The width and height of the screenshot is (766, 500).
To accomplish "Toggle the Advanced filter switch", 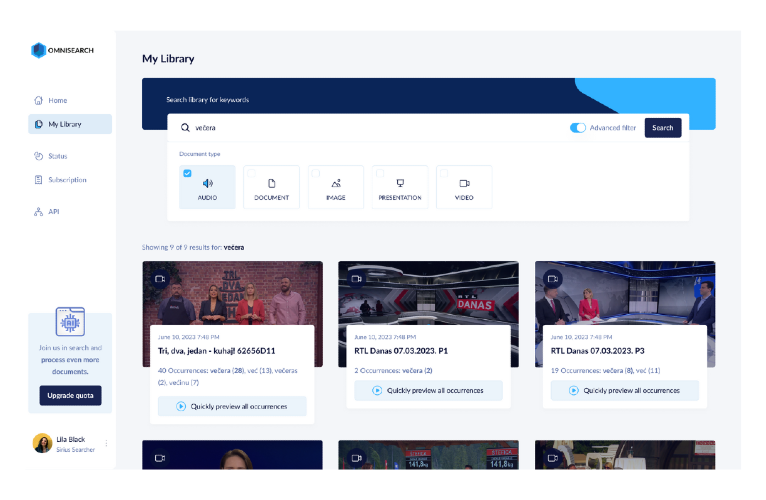I will pyautogui.click(x=578, y=128).
